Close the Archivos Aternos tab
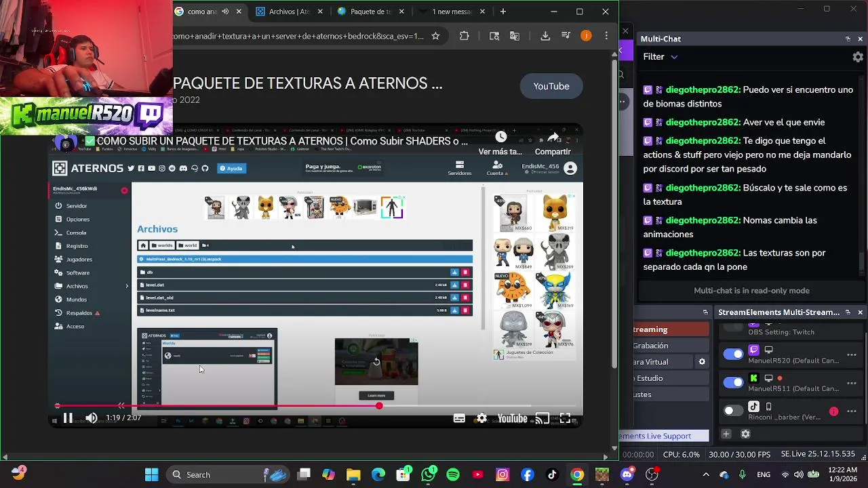 [x=320, y=12]
